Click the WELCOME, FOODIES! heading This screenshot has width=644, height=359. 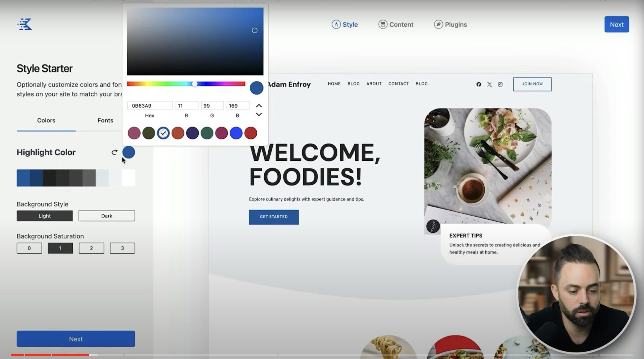[315, 165]
